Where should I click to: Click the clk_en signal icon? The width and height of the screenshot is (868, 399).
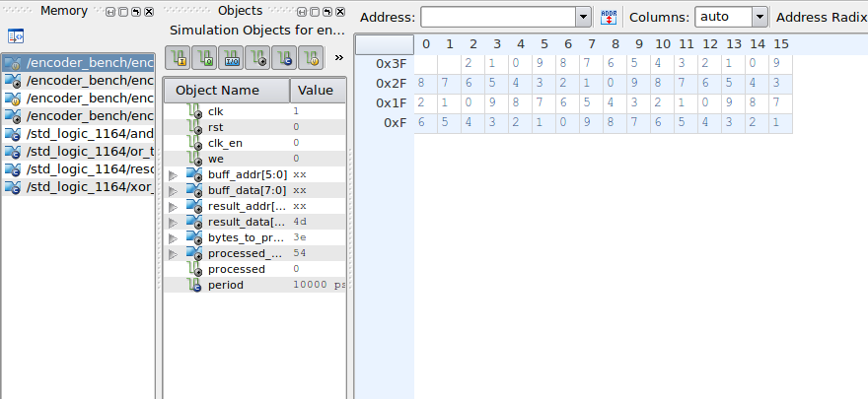(194, 143)
